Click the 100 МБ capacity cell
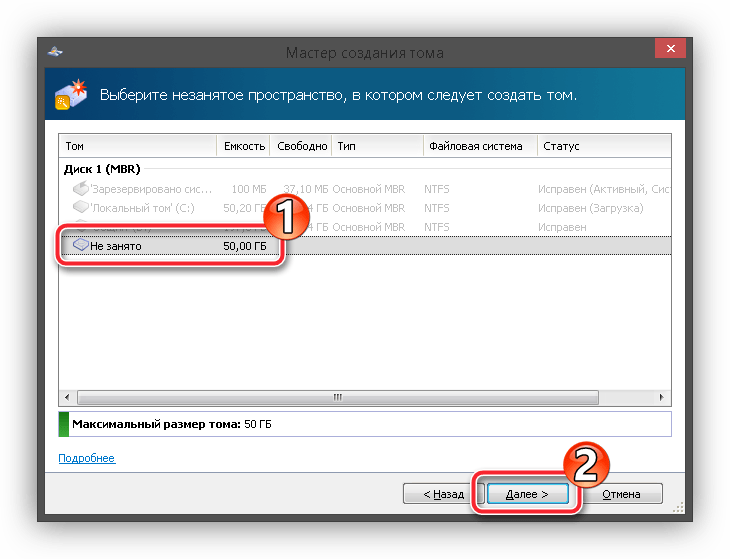730x559 pixels. click(249, 189)
